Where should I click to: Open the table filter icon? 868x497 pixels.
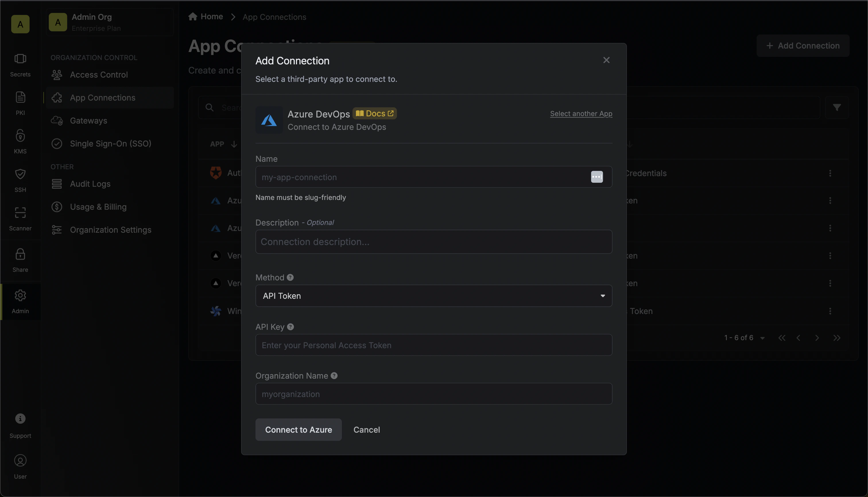pos(837,107)
